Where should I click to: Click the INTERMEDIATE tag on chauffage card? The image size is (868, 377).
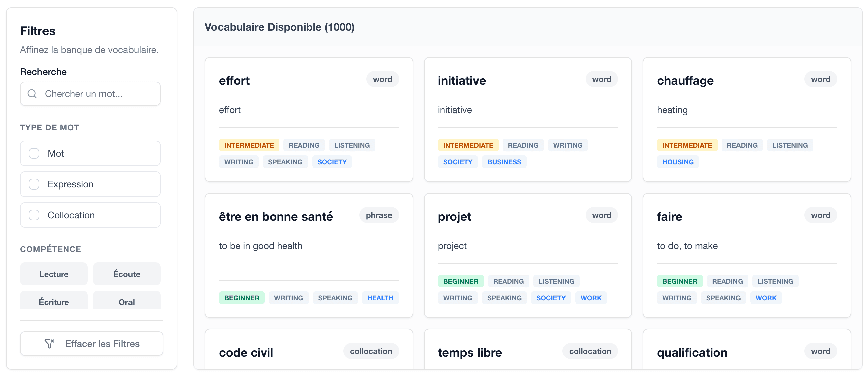click(x=687, y=145)
